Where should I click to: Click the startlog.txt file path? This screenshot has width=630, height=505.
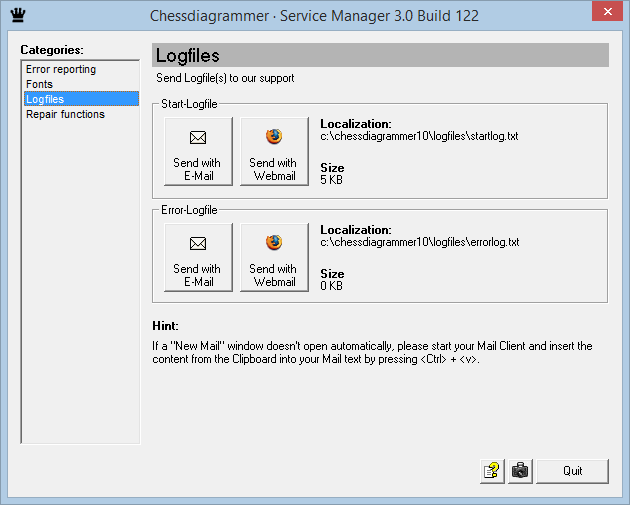pos(419,136)
